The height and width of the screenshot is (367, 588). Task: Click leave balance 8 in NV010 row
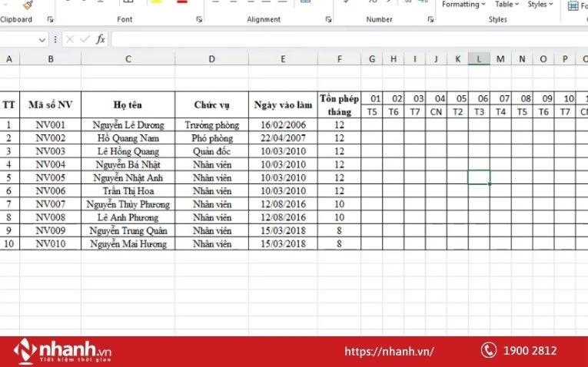340,244
